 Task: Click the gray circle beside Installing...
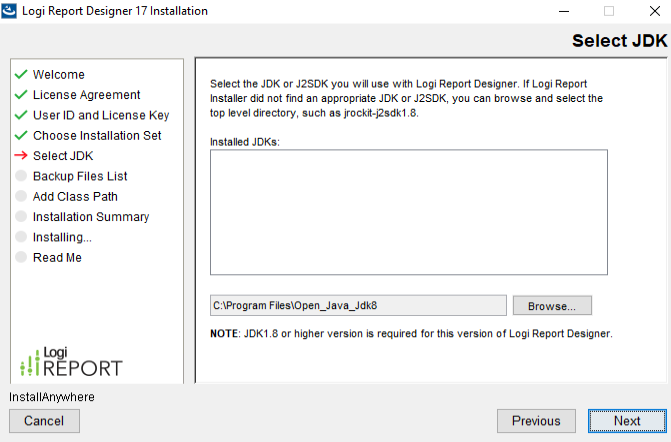coord(20,237)
